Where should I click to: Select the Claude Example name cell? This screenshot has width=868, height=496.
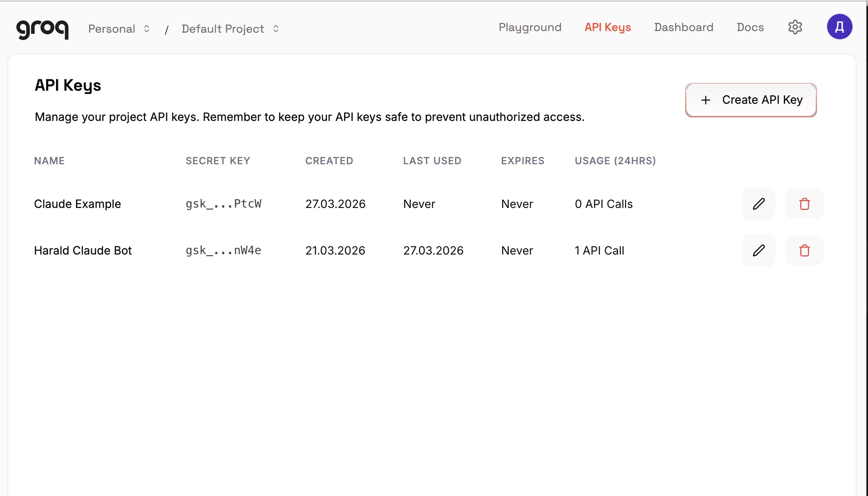(77, 204)
